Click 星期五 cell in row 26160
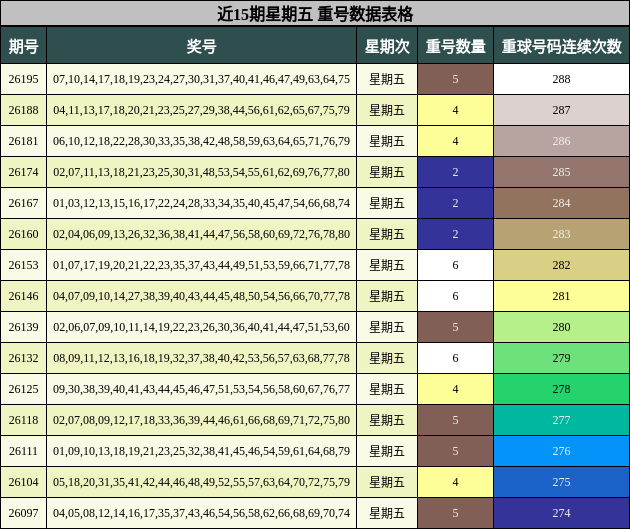This screenshot has width=630, height=529. 387,234
